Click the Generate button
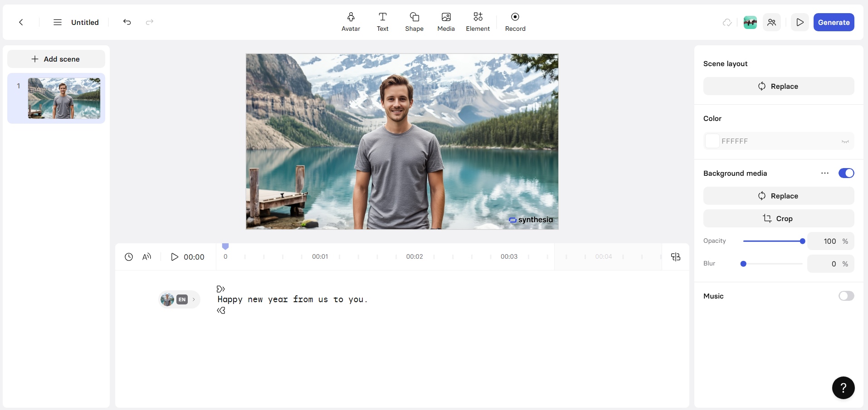This screenshot has width=868, height=410. coord(834,22)
